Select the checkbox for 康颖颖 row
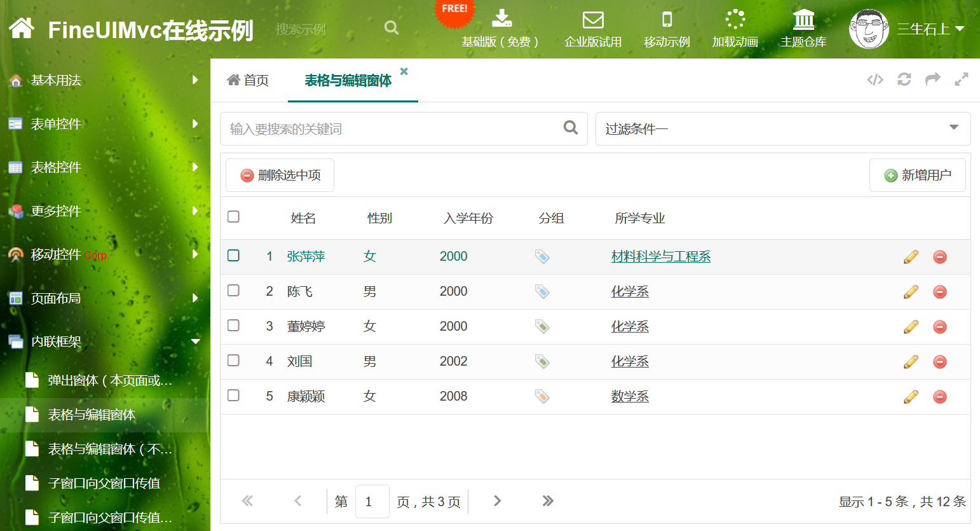Screen dimensions: 980x531 tap(233, 396)
